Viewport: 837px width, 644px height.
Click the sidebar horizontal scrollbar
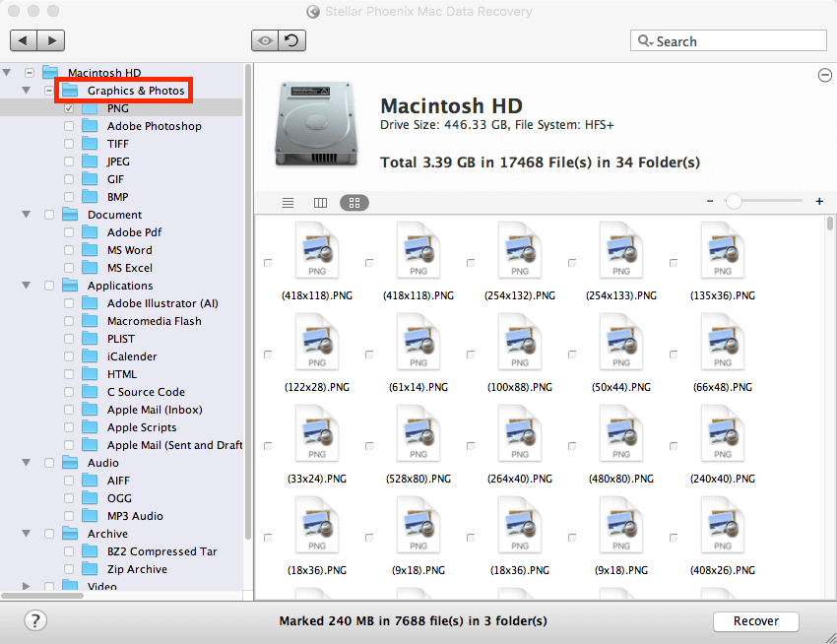[42, 595]
